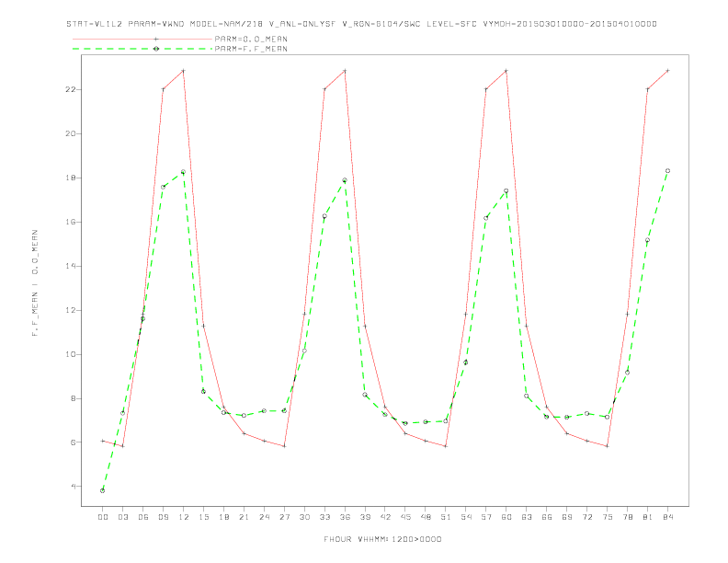Click y-axis tick label 16
728x563 pixels.
(71, 222)
